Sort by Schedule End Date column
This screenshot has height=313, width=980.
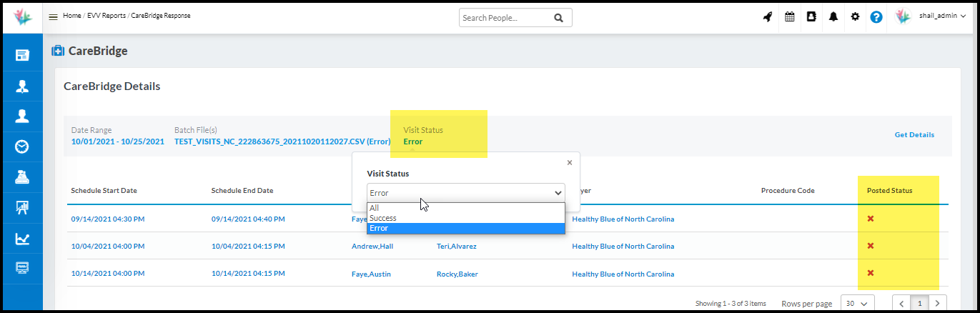click(242, 191)
